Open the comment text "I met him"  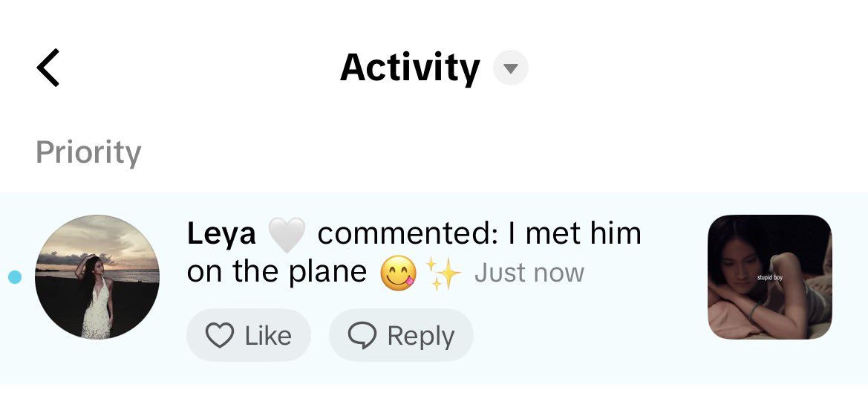(575, 233)
